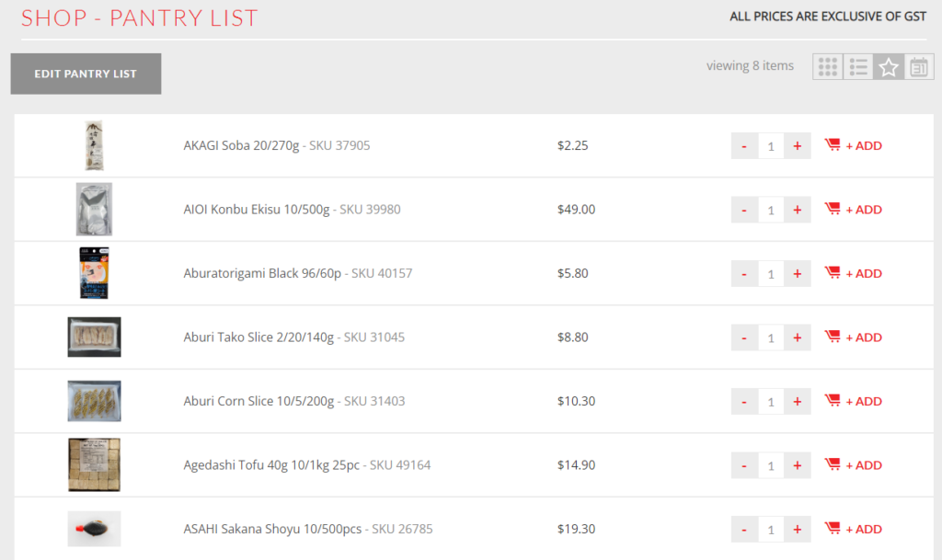Increase quantity for AKAGI Soba
This screenshot has width=942, height=560.
[x=798, y=146]
